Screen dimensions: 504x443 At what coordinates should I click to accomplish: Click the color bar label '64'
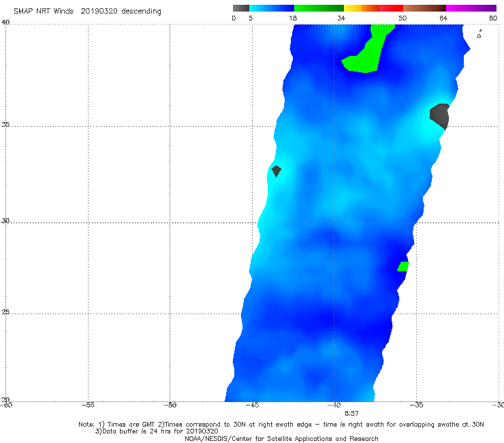pos(443,18)
